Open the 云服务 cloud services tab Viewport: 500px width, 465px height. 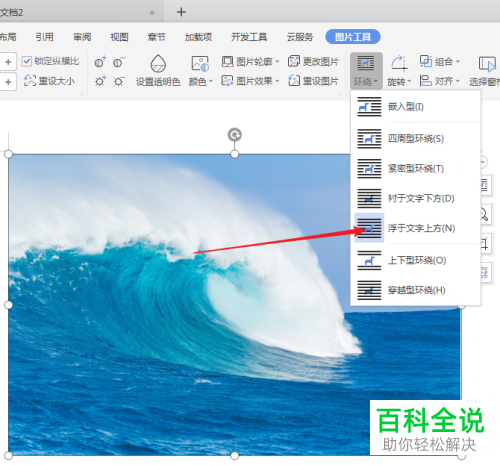300,37
